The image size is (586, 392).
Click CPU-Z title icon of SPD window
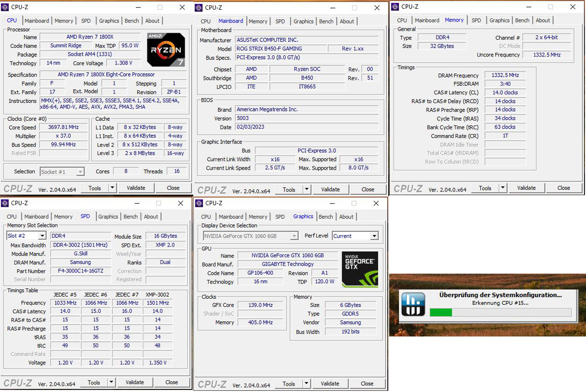pos(5,203)
